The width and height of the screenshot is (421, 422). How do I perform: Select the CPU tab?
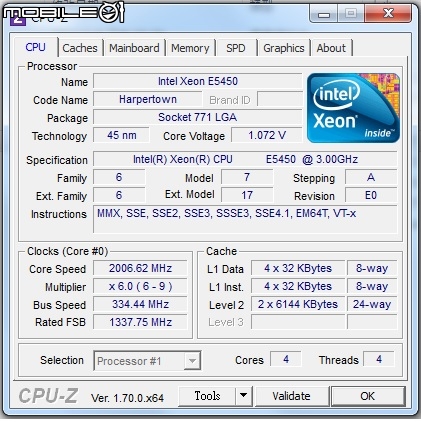click(x=36, y=47)
